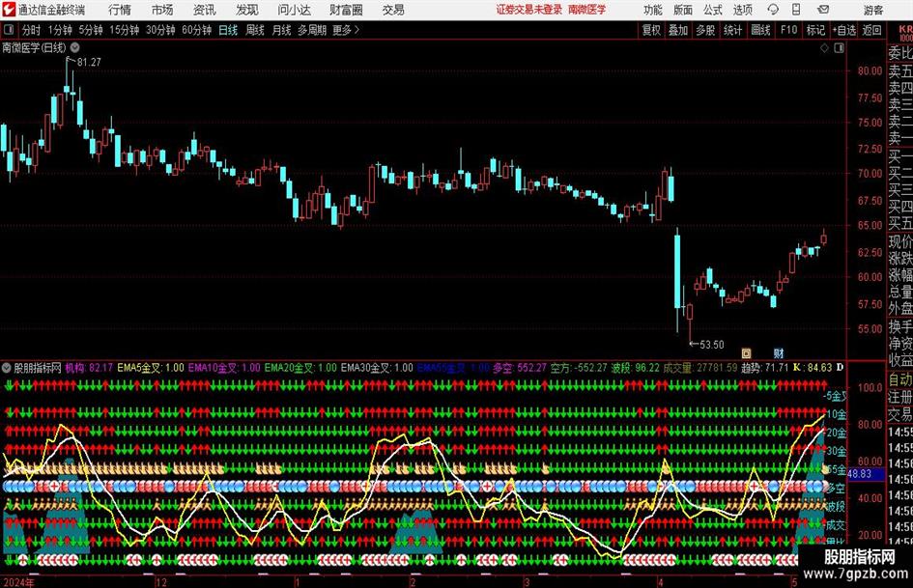
Task: Click the 证券交易未登录 login status link
Action: coord(529,10)
